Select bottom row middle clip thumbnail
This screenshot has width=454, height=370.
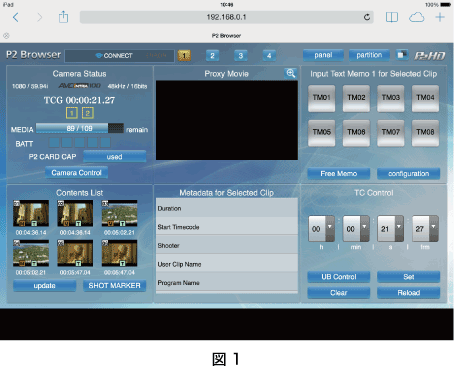click(x=75, y=253)
